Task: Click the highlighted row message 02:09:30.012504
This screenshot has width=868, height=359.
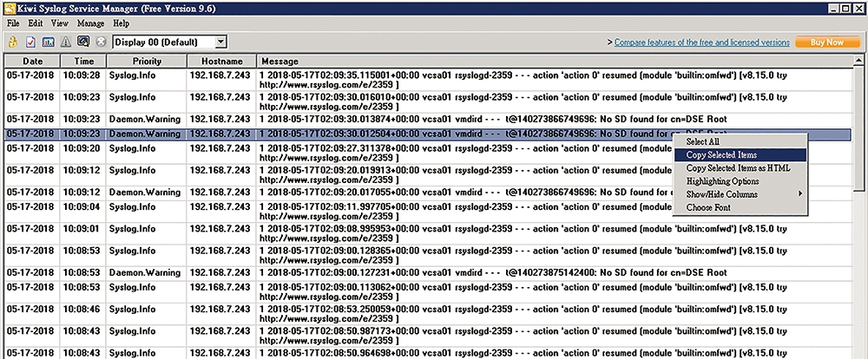Action: click(493, 134)
